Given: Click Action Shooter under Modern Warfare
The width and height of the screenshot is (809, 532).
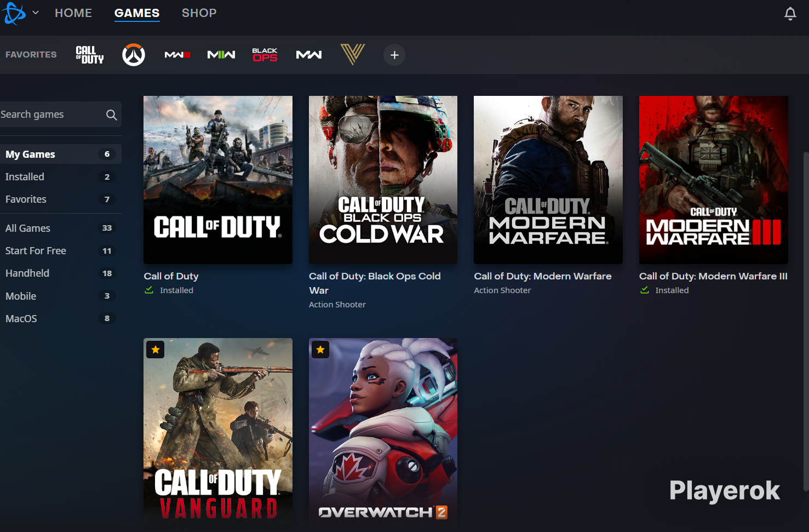Looking at the screenshot, I should 502,290.
